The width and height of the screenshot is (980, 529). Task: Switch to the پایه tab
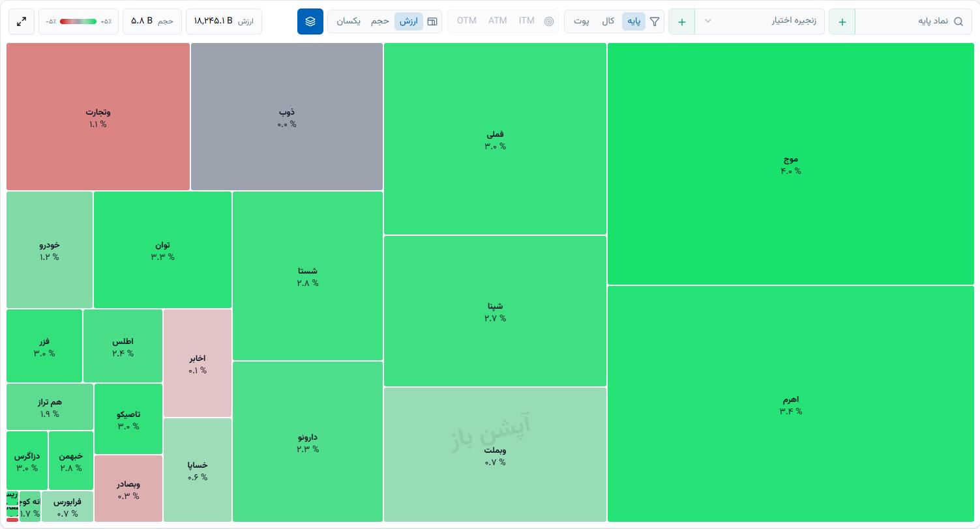634,21
